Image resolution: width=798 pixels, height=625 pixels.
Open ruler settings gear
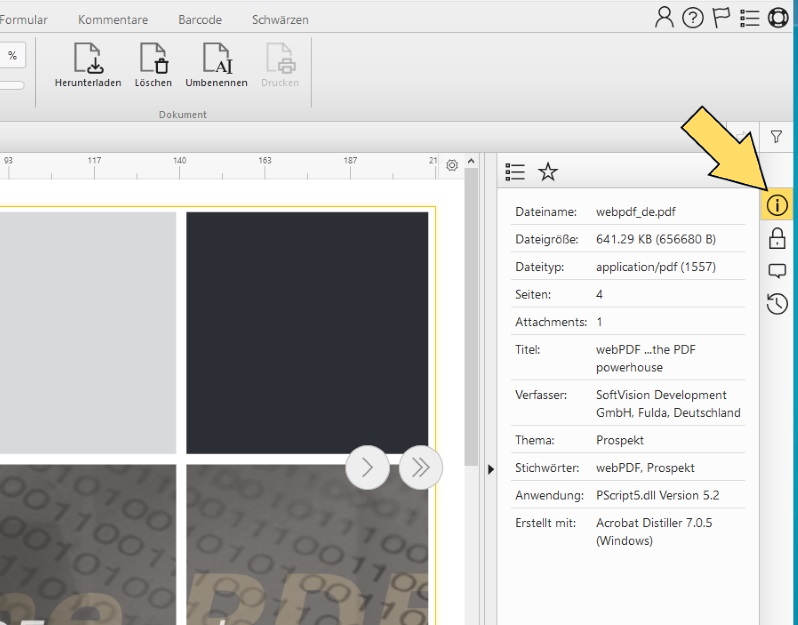[452, 165]
